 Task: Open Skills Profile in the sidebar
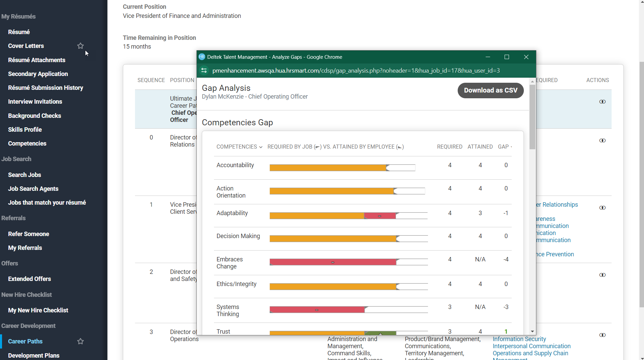pos(25,130)
